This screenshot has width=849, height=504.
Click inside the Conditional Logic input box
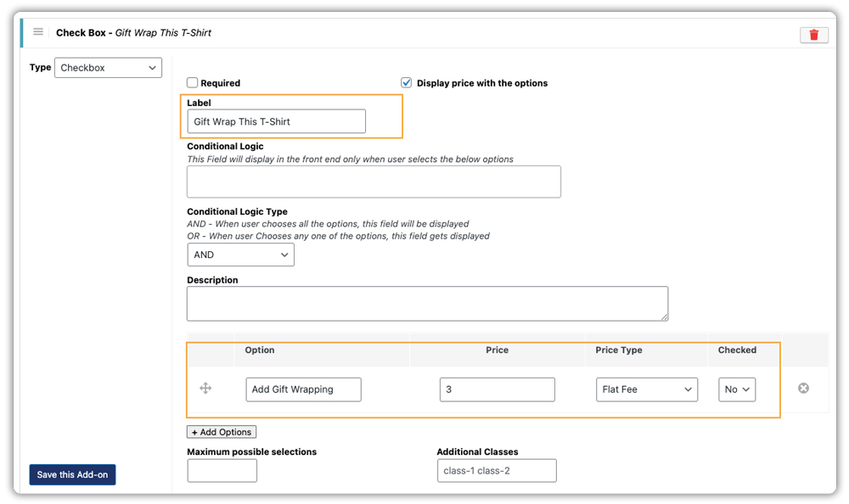pos(374,182)
